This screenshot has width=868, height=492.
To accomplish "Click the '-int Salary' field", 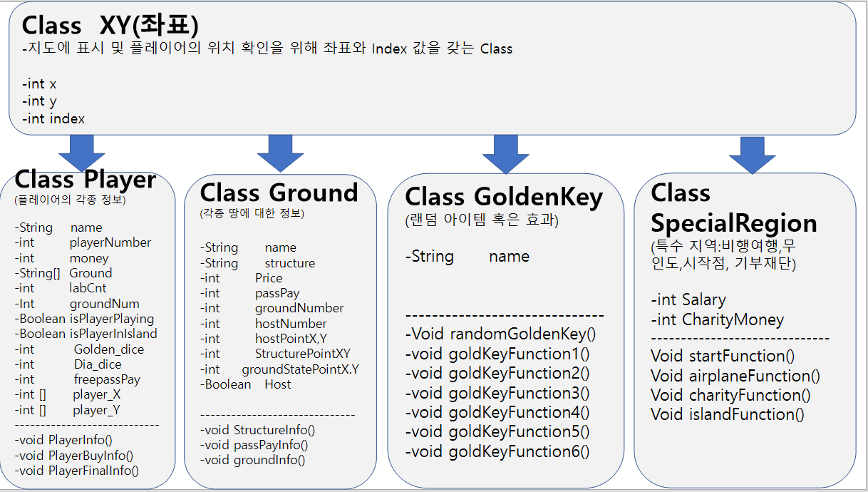I will coord(688,299).
